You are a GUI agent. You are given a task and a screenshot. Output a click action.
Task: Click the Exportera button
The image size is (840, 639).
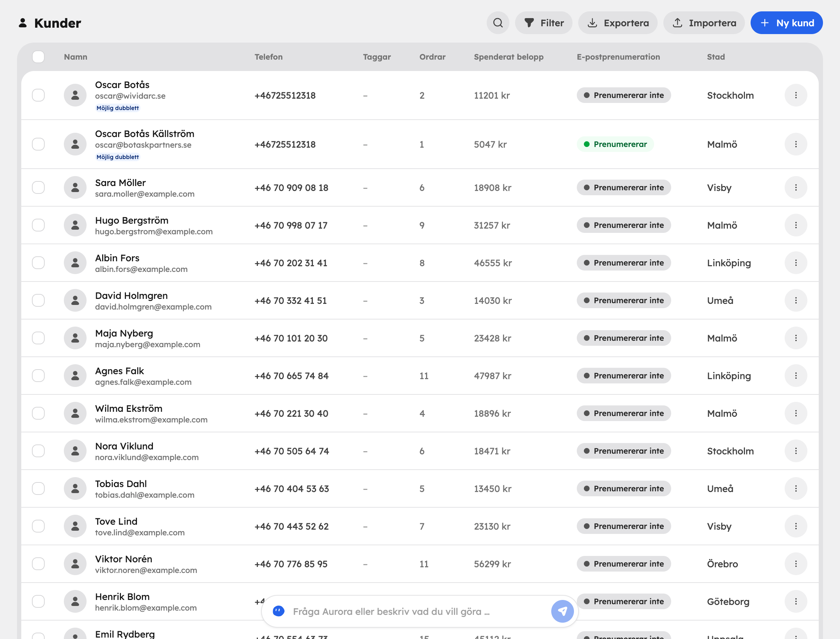coord(618,23)
